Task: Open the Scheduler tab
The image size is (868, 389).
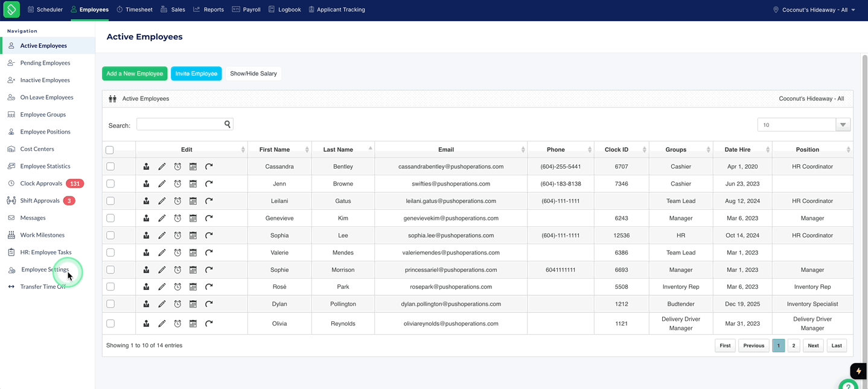Action: click(45, 10)
